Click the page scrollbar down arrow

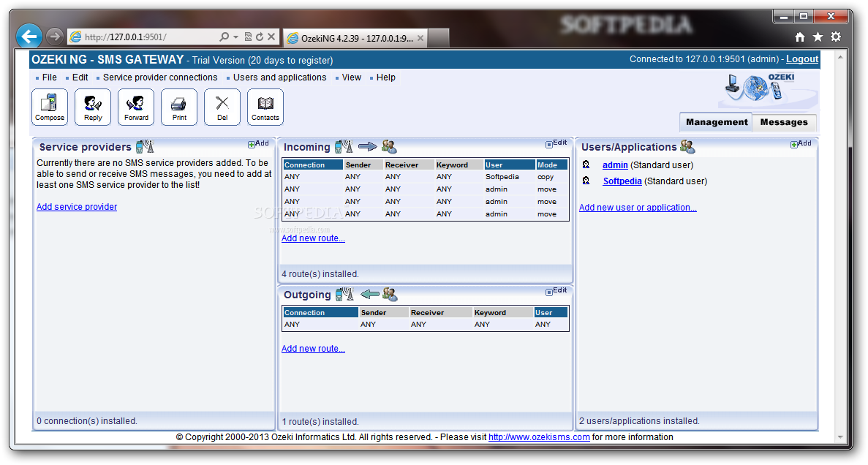(840, 436)
